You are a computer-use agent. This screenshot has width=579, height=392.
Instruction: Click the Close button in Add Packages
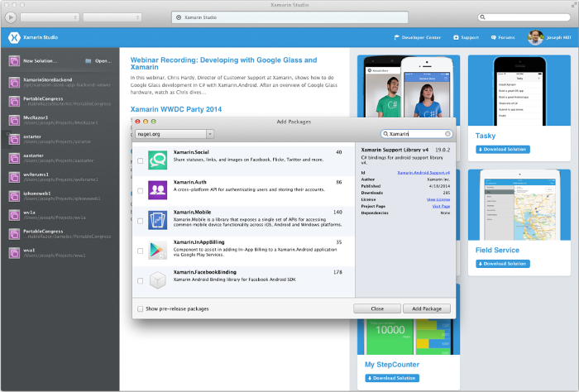(377, 308)
